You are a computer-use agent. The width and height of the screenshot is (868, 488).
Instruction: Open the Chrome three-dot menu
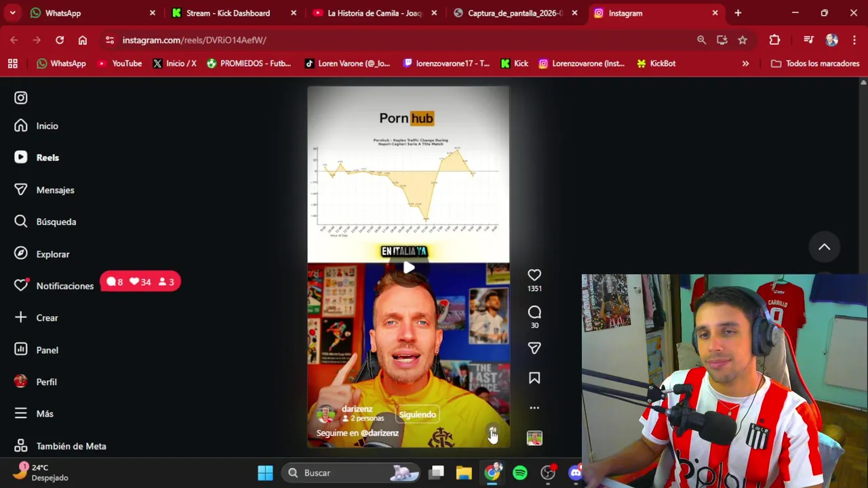[854, 40]
